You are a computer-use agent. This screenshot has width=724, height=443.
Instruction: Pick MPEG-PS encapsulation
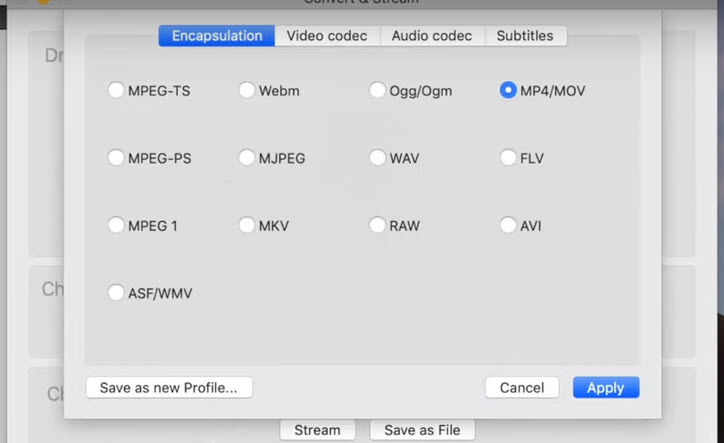point(116,158)
